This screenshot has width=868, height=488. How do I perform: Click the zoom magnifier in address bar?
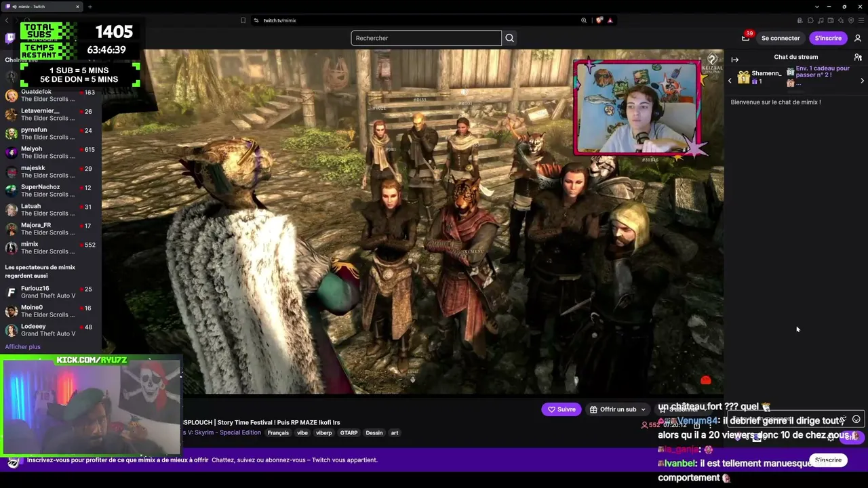point(584,20)
